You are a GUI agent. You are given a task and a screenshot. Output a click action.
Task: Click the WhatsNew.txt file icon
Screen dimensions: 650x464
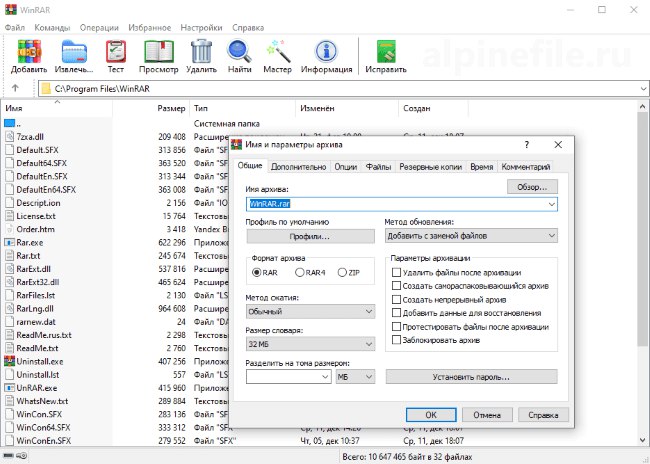(10, 401)
